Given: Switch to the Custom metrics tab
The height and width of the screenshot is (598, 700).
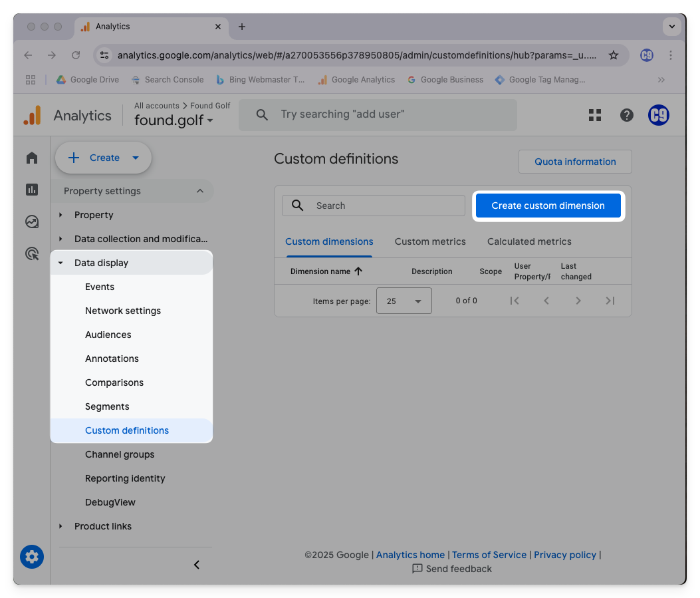Looking at the screenshot, I should [x=430, y=241].
